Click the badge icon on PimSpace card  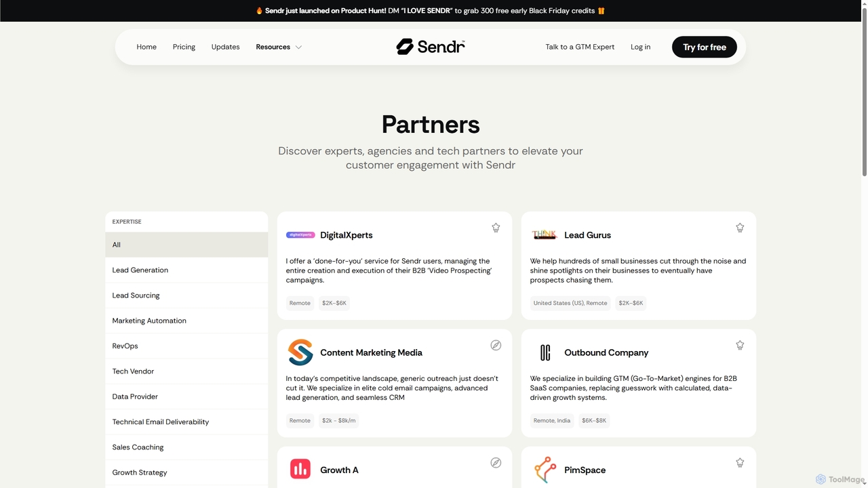[740, 462]
